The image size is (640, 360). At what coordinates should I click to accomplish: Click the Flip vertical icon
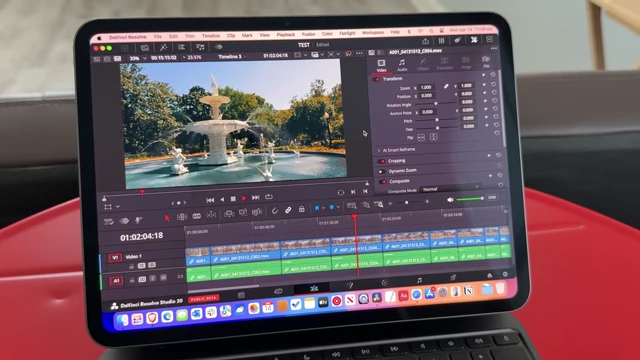(433, 137)
